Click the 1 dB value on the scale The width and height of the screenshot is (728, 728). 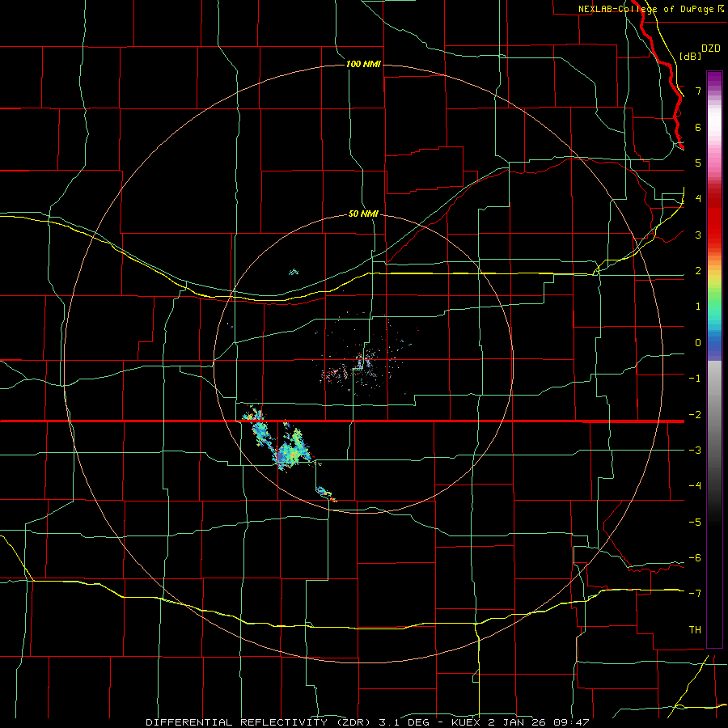[698, 307]
